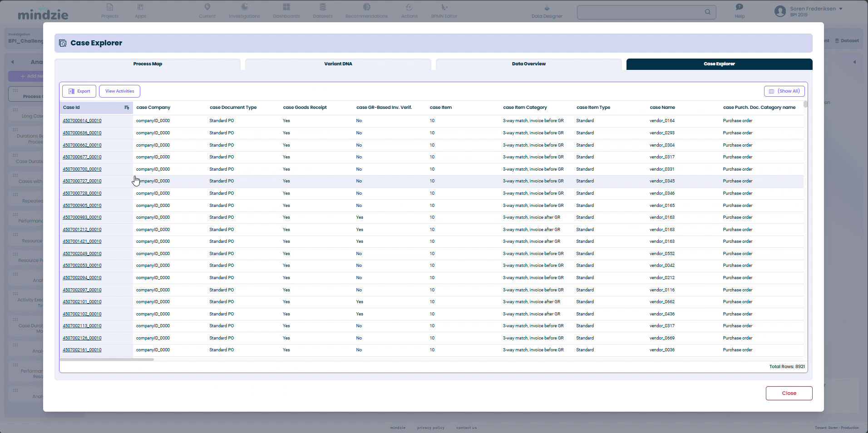Open the Show All columns selector
The height and width of the screenshot is (433, 868).
point(784,91)
